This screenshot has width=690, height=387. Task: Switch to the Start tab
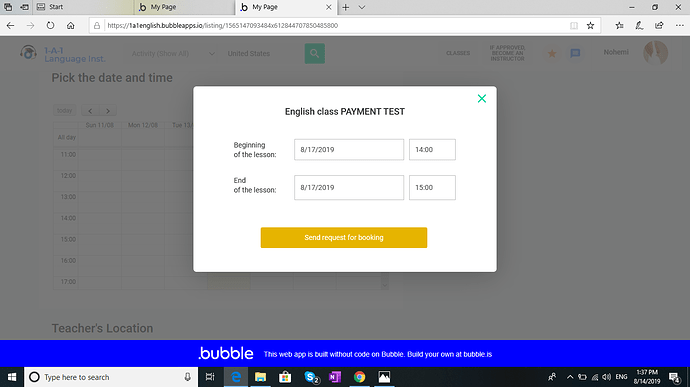tap(83, 7)
